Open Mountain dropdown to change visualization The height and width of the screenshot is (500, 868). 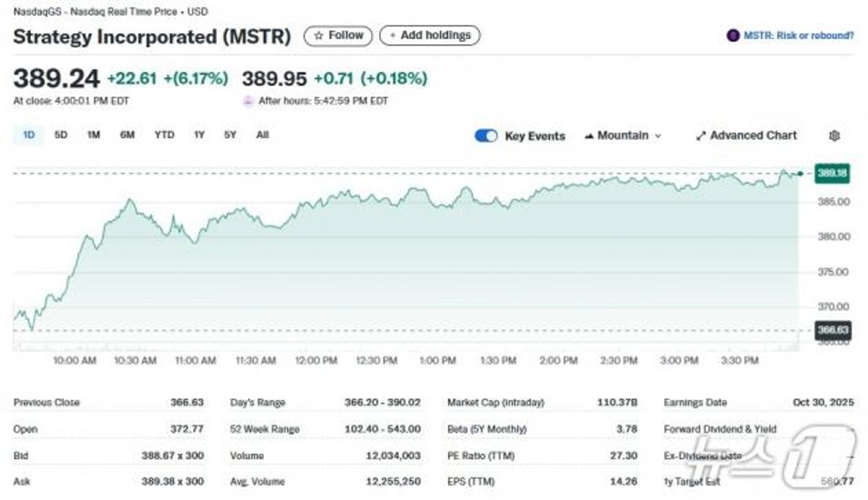[x=624, y=135]
